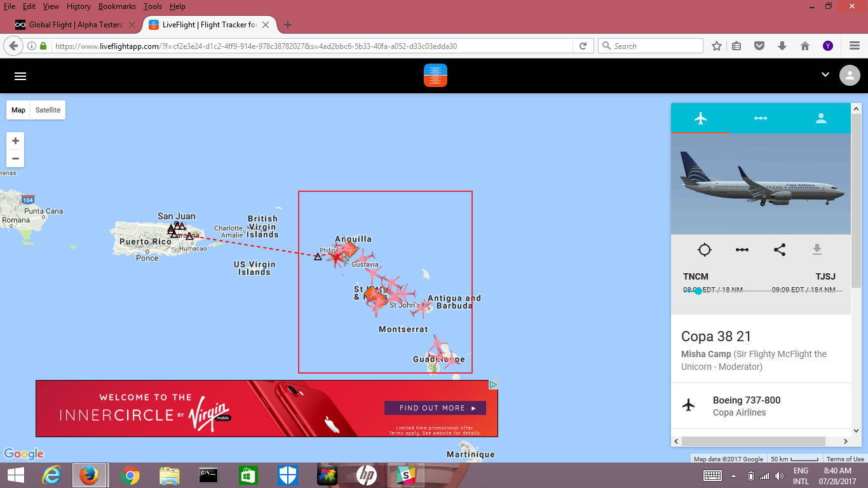Switch to the Global Flight Alpha Testers tab

pos(76,25)
